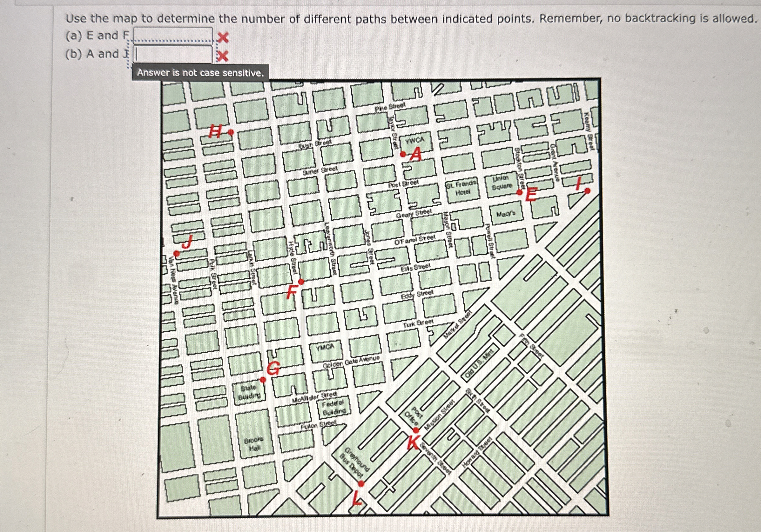Viewport: 761px width, 532px height.
Task: Click the red point labeled F on Hyde Street
Action: [301, 282]
